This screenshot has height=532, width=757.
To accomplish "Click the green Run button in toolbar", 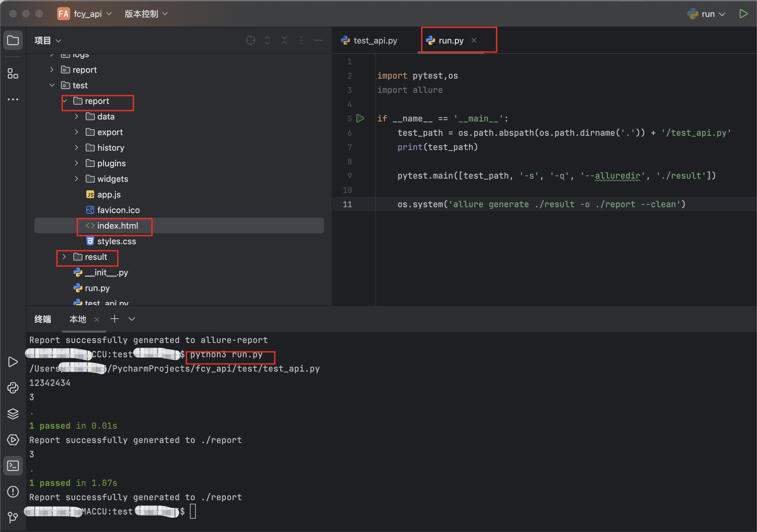I will [x=743, y=14].
